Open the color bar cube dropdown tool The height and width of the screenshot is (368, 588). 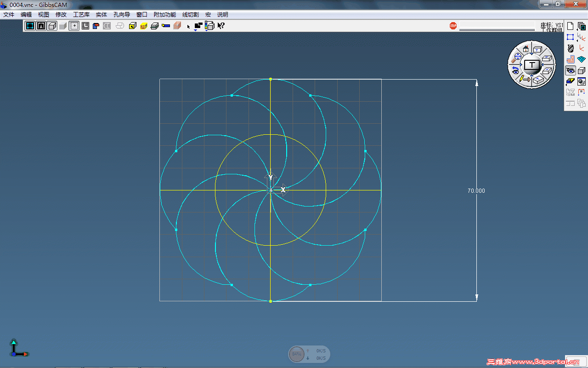point(209,26)
